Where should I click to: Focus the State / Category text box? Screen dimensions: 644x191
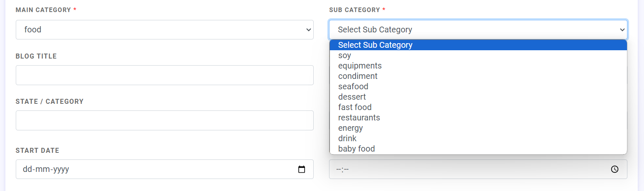(x=164, y=120)
